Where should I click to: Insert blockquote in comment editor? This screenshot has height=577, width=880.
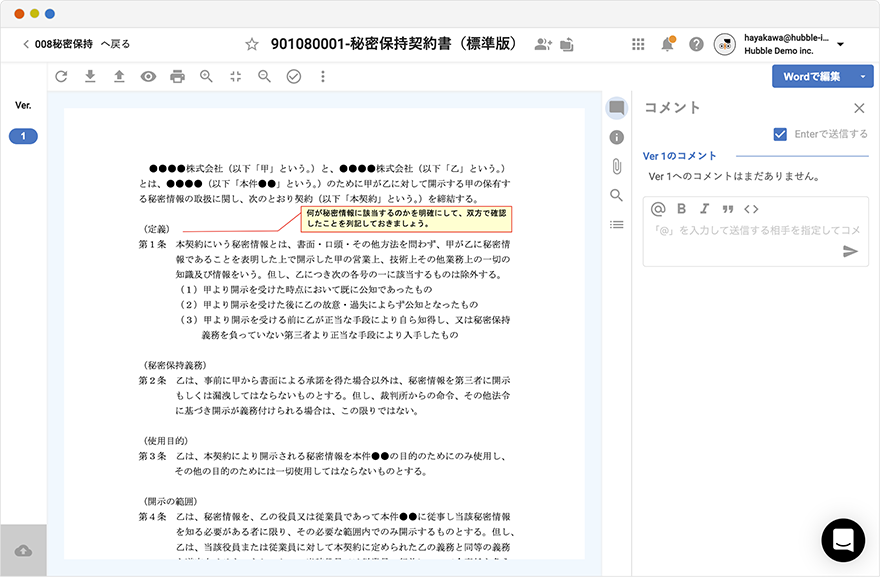tap(728, 209)
